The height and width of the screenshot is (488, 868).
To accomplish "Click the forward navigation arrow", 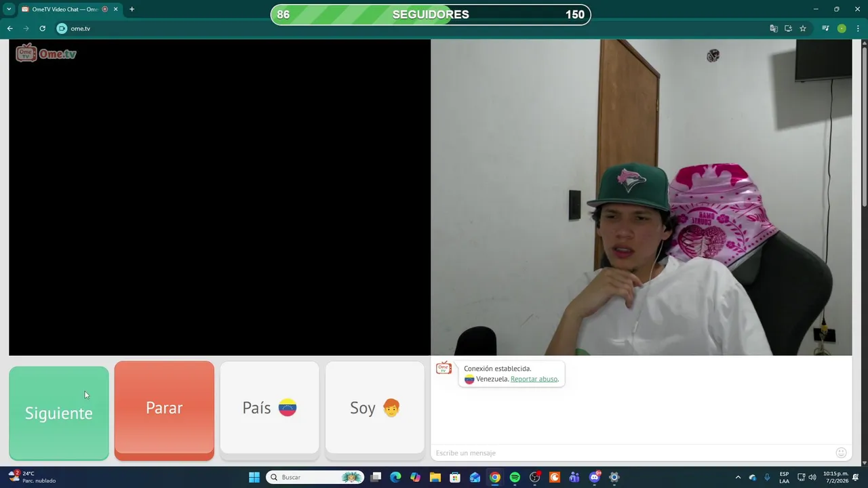I will point(26,28).
